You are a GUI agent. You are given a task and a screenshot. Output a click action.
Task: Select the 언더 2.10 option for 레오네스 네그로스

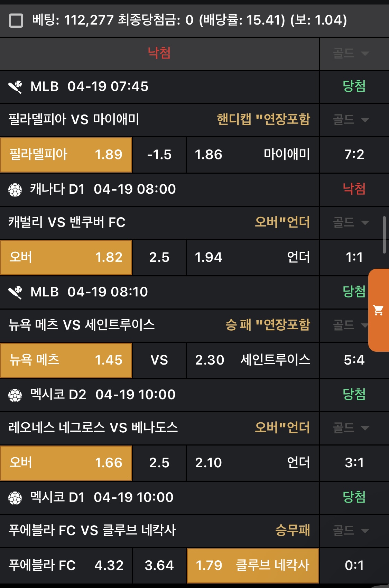252,463
